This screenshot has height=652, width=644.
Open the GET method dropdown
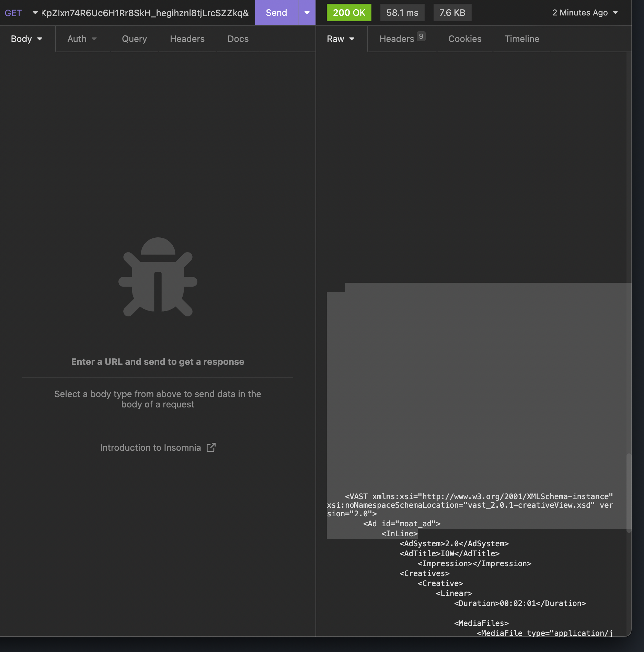click(x=21, y=13)
